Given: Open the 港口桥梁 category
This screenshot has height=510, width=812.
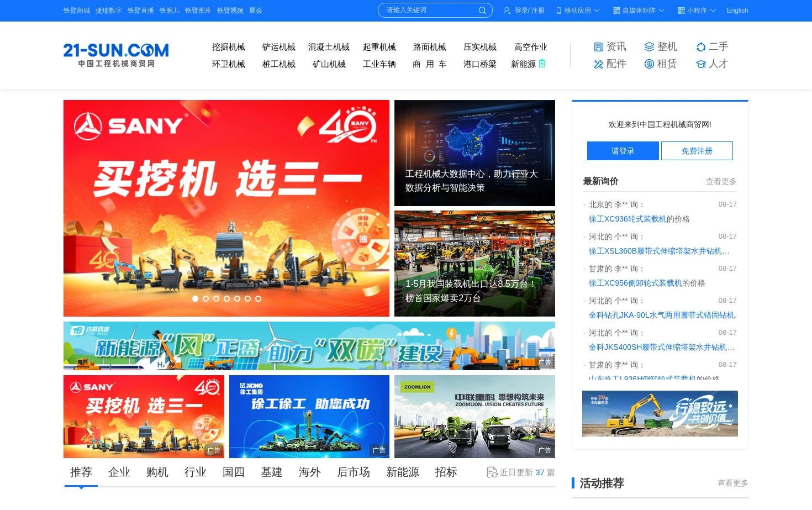Looking at the screenshot, I should 480,64.
